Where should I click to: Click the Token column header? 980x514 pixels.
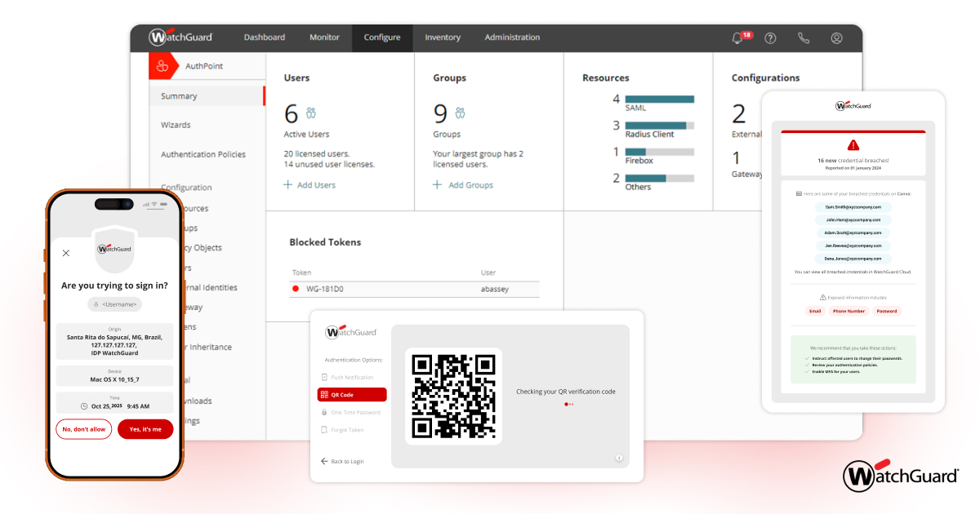point(301,273)
